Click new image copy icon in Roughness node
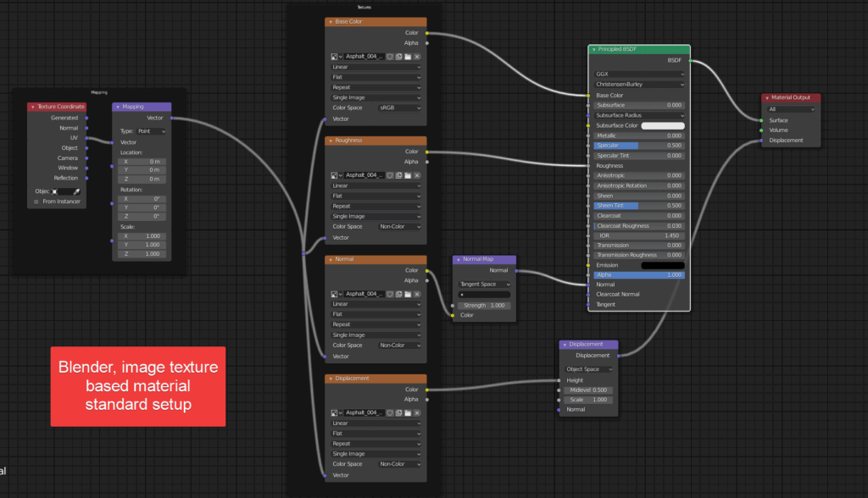The image size is (868, 498). pyautogui.click(x=399, y=175)
